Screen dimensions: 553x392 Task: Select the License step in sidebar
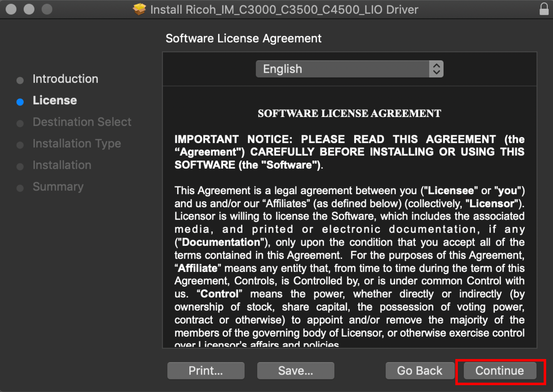[x=55, y=100]
